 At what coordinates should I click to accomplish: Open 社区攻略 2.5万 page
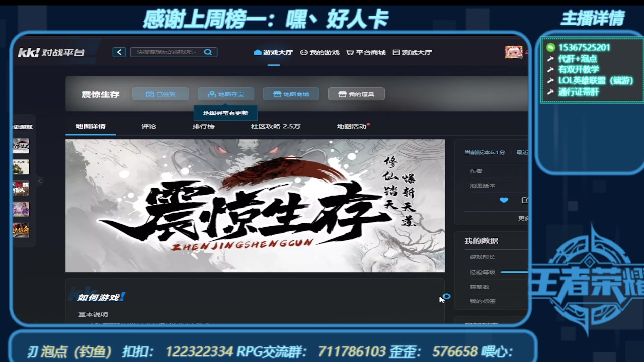275,127
